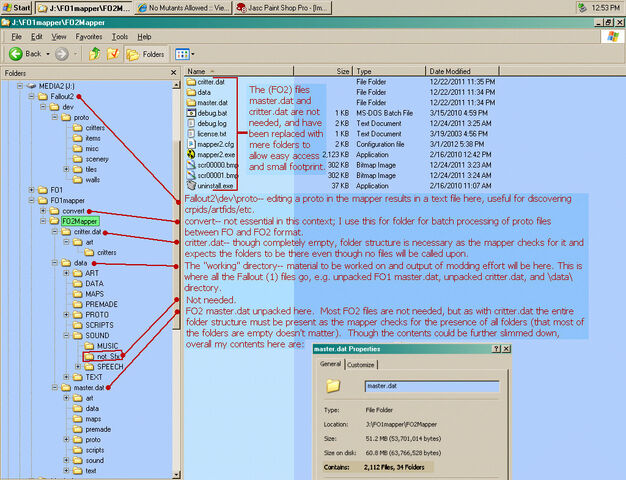Open the Edit menu
Screen dimensions: 626x480
coord(37,37)
